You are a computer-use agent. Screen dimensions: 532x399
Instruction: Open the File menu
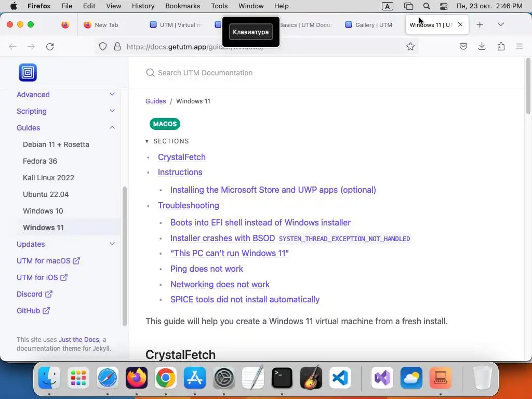tap(67, 6)
